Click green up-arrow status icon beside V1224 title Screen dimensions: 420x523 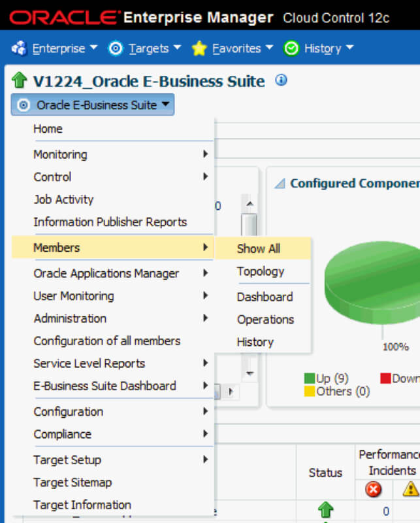[x=19, y=80]
